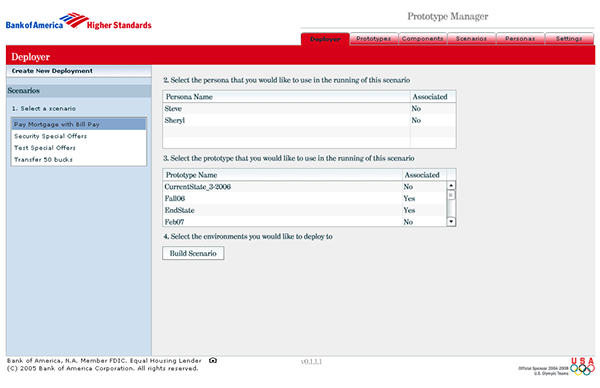
Task: Select the CurrentState_3-2006 prototype row
Action: pyautogui.click(x=305, y=187)
